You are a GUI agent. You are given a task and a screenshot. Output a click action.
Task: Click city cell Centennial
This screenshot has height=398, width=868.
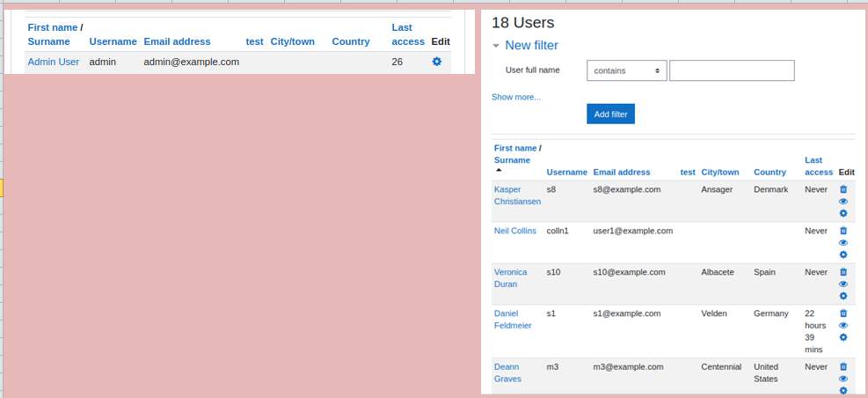[x=721, y=366]
